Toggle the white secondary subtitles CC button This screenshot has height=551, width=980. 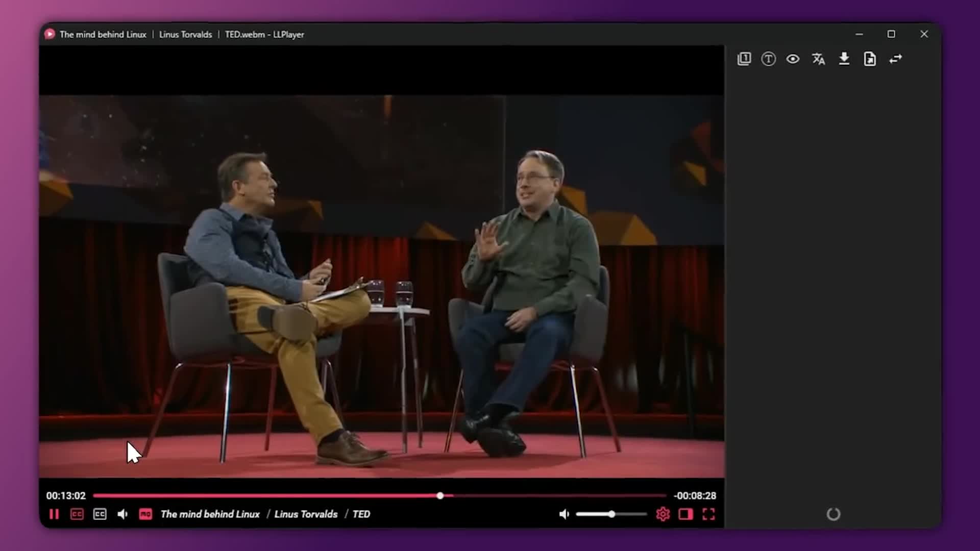click(x=100, y=514)
